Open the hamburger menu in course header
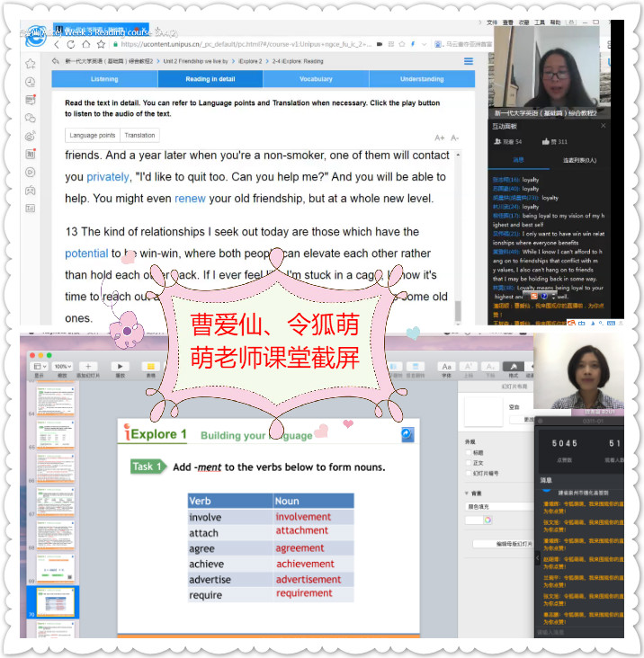Image resolution: width=644 pixels, height=658 pixels. 468,62
